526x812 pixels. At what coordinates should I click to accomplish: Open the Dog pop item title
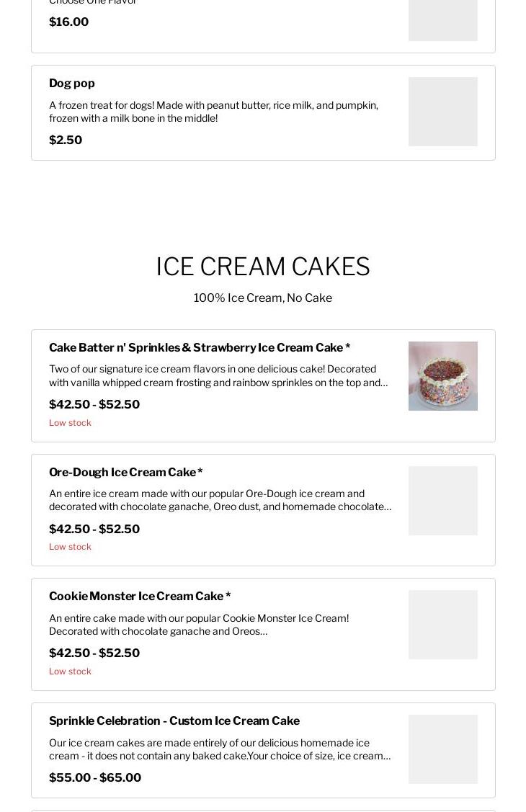71,84
